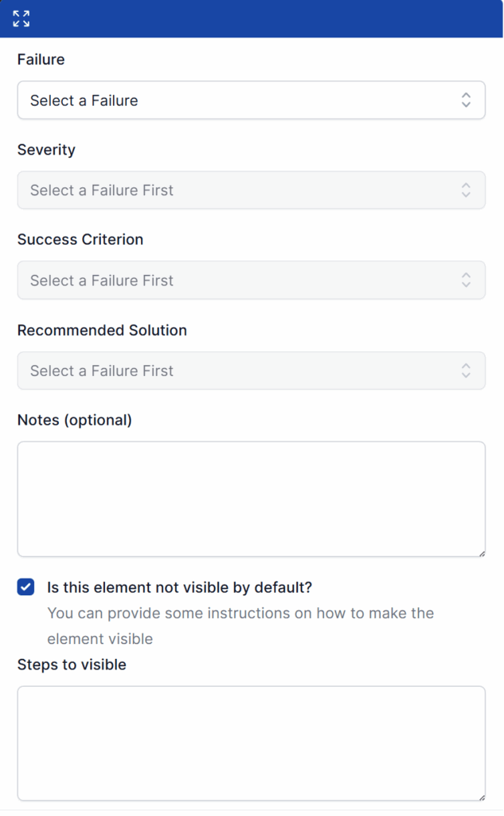Click the Recommended Solution select's chevron icon
The height and width of the screenshot is (816, 504).
(x=467, y=371)
